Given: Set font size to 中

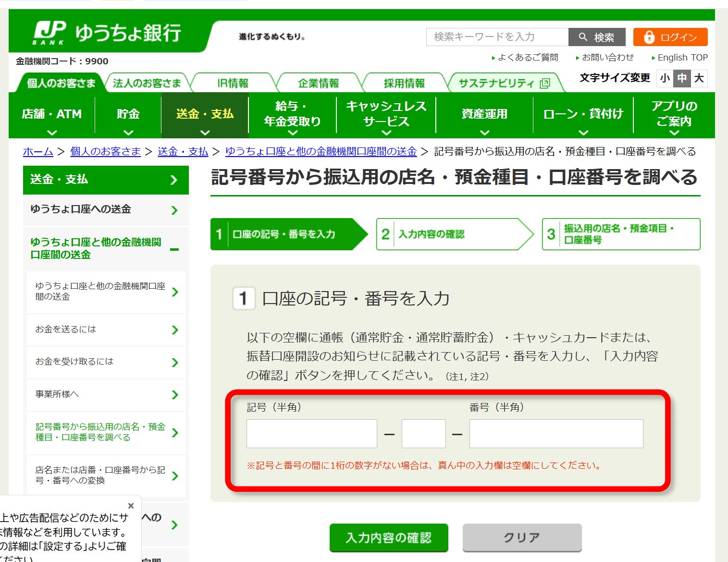Looking at the screenshot, I should click(x=682, y=78).
